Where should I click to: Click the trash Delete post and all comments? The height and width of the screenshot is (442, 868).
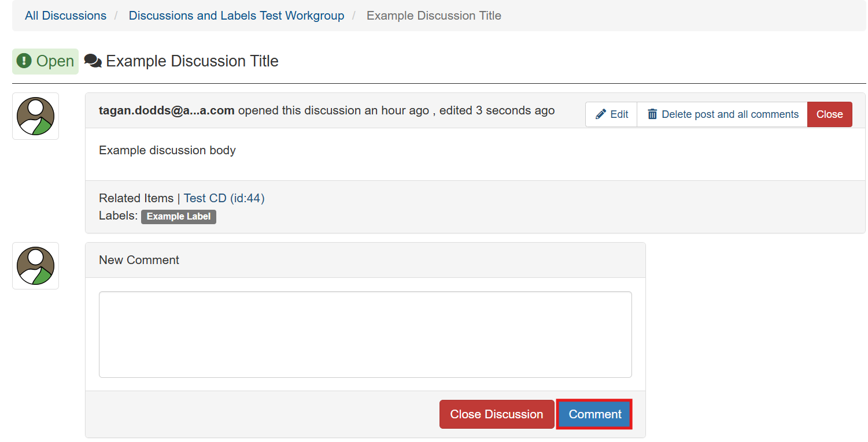pos(722,114)
